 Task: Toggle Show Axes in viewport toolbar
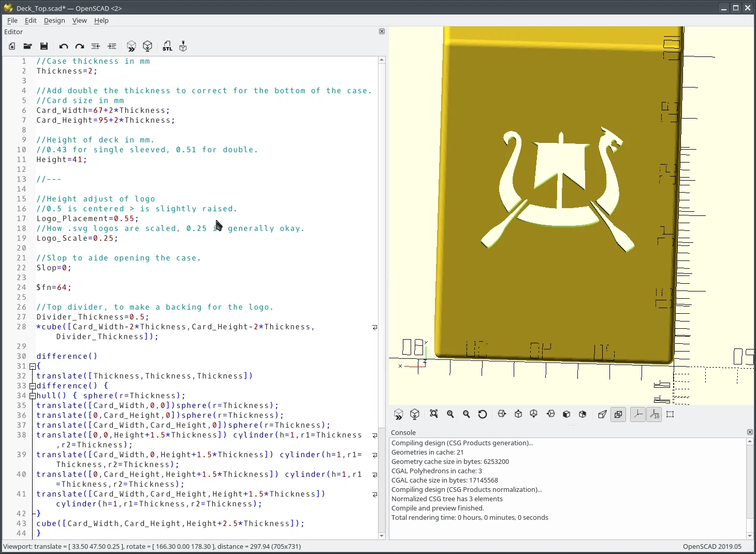[x=638, y=414]
